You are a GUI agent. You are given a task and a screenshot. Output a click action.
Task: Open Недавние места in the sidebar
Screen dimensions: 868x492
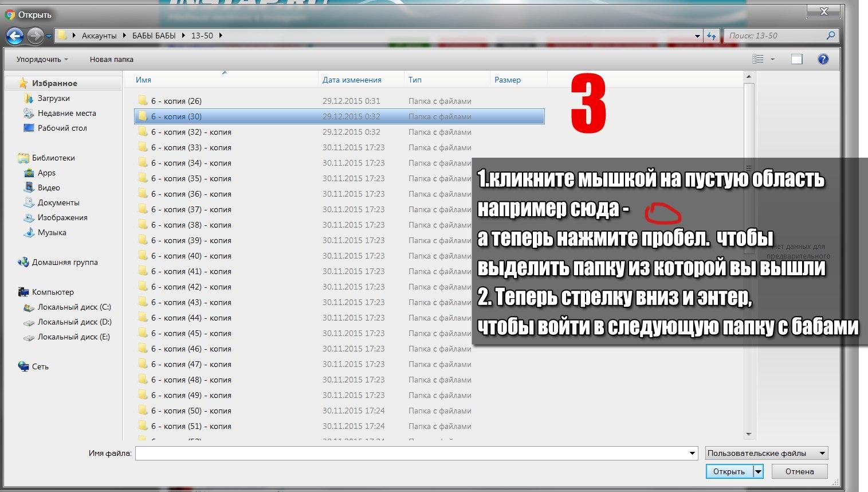[66, 113]
